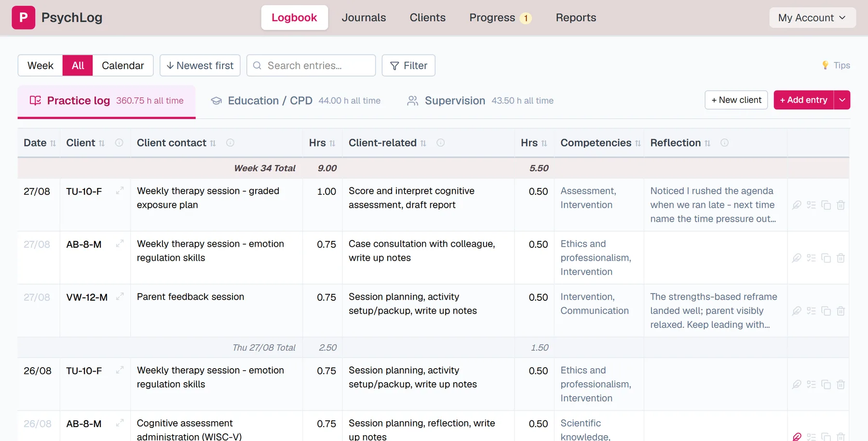Click the feather icon for 27/08 AB-8-M row
Screen dimensions: 868x441
click(797, 258)
